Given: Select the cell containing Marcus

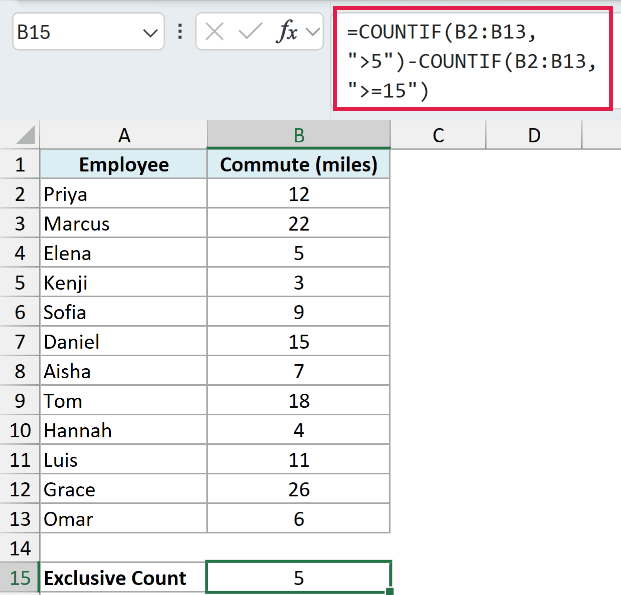Looking at the screenshot, I should coord(124,223).
